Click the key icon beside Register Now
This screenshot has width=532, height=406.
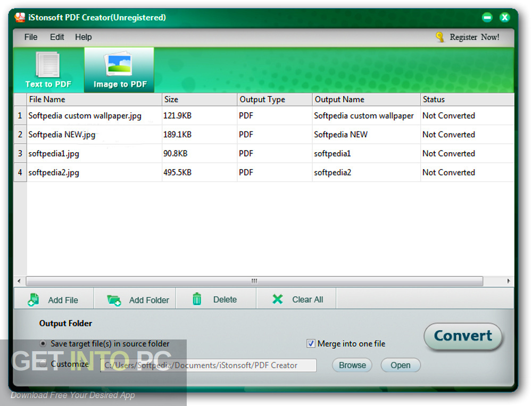click(440, 37)
